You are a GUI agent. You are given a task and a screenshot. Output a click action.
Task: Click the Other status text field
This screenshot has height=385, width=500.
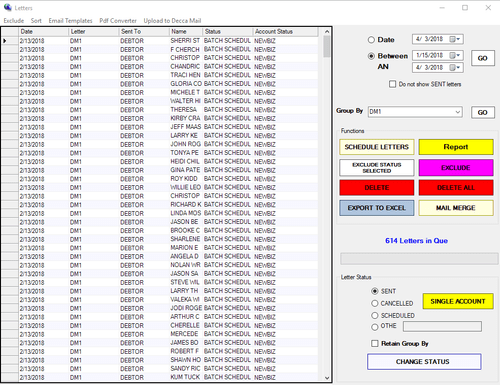pyautogui.click(x=442, y=326)
